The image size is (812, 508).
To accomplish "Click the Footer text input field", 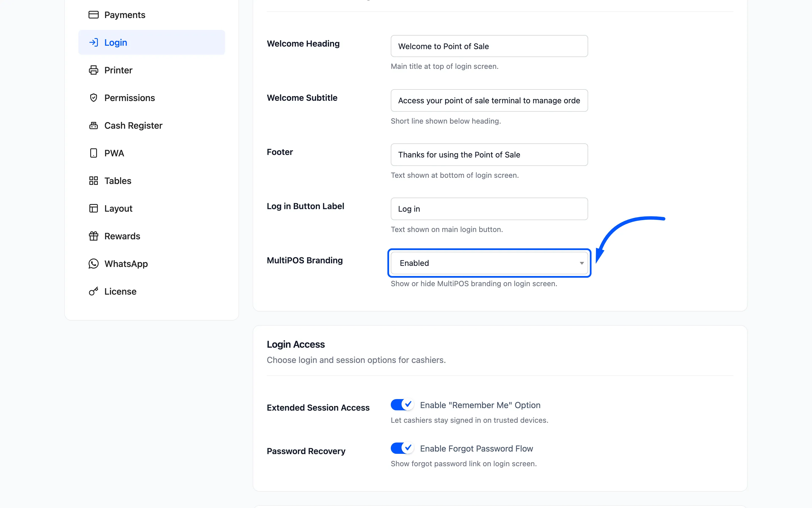I will tap(489, 155).
